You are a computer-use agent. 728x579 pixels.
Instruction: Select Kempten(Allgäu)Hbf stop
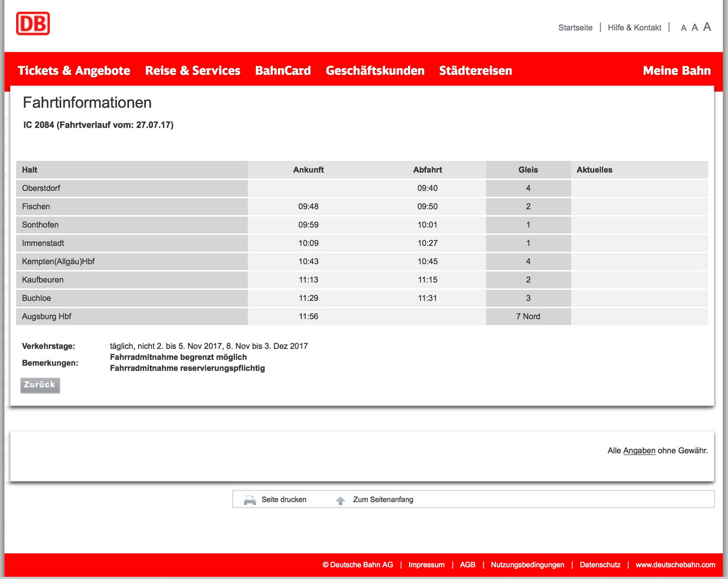[x=58, y=262]
